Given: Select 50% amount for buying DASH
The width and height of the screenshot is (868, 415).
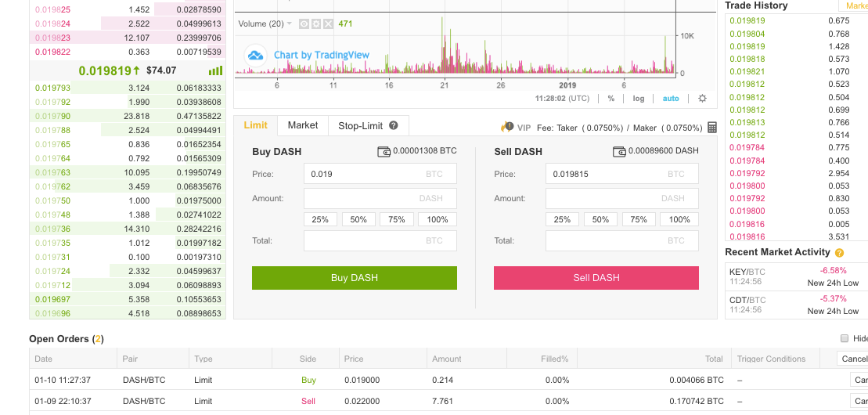Looking at the screenshot, I should [x=358, y=219].
